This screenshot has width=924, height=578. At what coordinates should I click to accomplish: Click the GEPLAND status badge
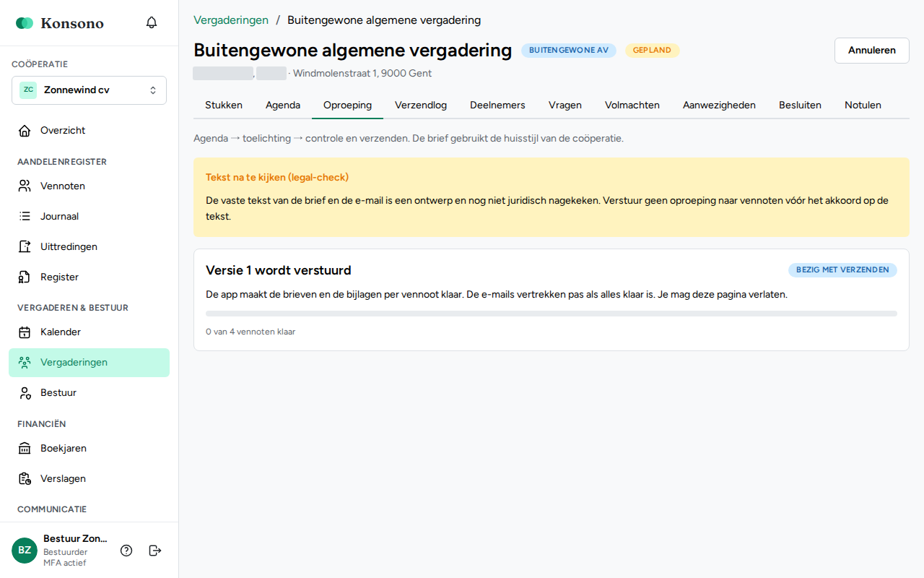point(652,51)
